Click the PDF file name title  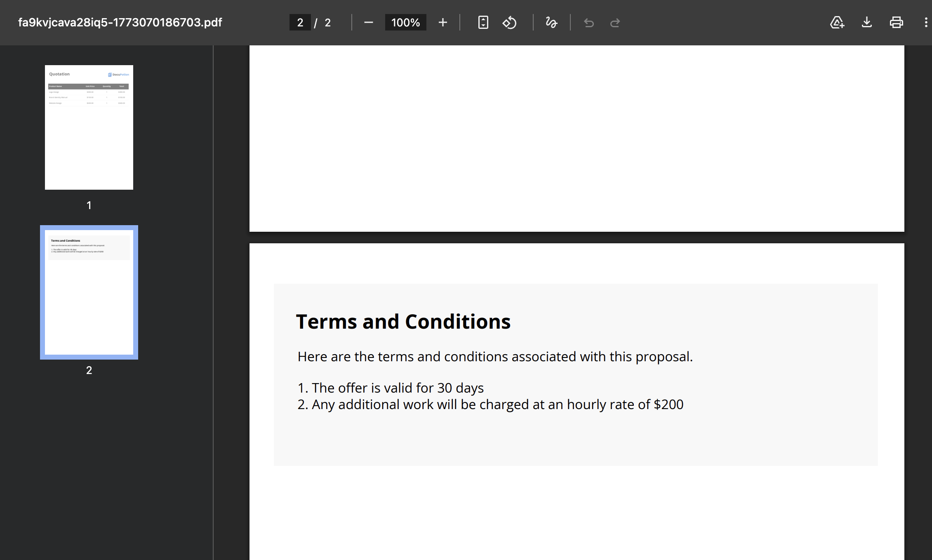point(120,23)
